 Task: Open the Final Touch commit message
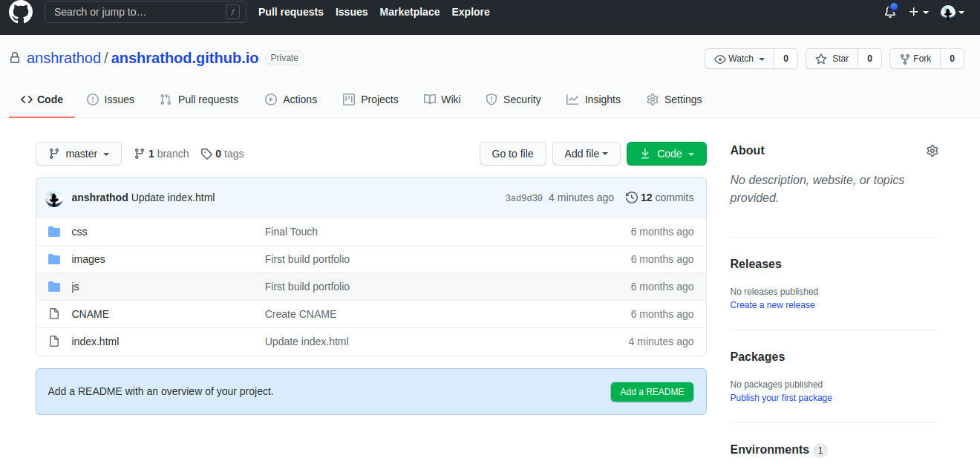(291, 232)
